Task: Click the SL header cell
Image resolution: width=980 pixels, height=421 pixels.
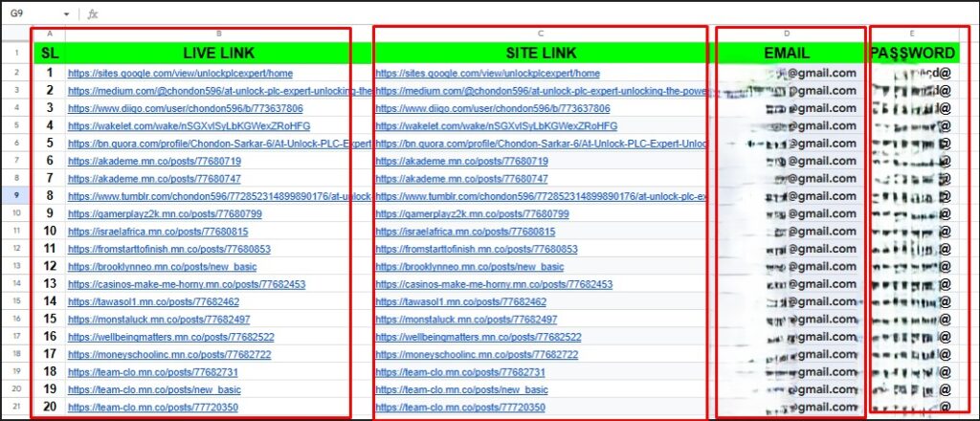Action: click(x=49, y=53)
